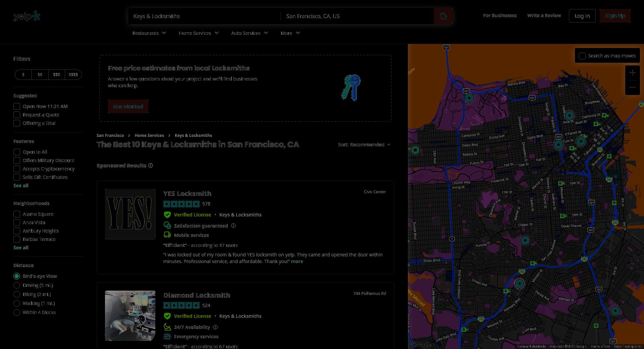Screen dimensions: 644x349
Task: Click the 24/7 Availability moon icon
Action: pyautogui.click(x=167, y=327)
